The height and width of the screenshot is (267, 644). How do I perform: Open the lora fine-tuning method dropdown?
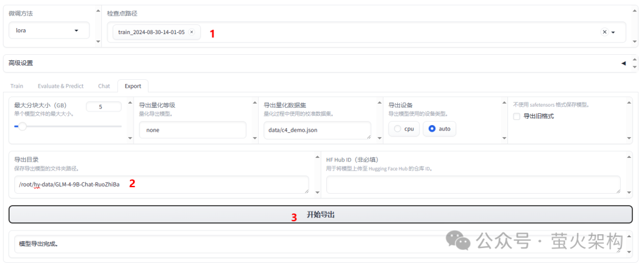[x=49, y=30]
